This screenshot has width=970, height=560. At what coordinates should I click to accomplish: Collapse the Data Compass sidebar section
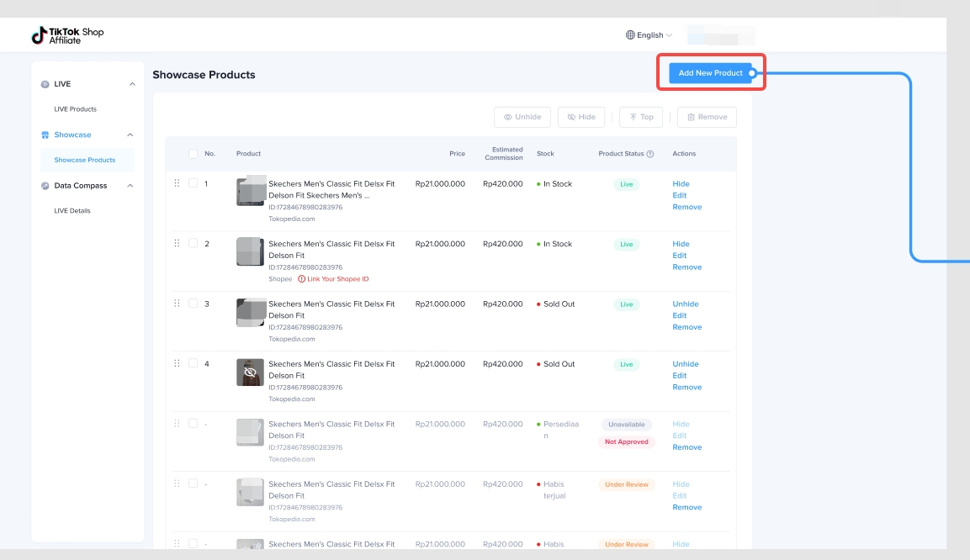coord(132,186)
